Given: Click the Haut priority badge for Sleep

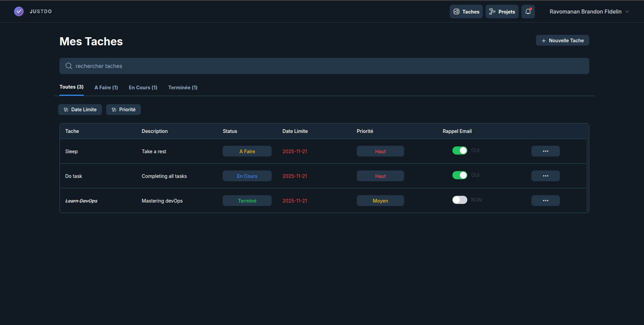Looking at the screenshot, I should tap(380, 151).
